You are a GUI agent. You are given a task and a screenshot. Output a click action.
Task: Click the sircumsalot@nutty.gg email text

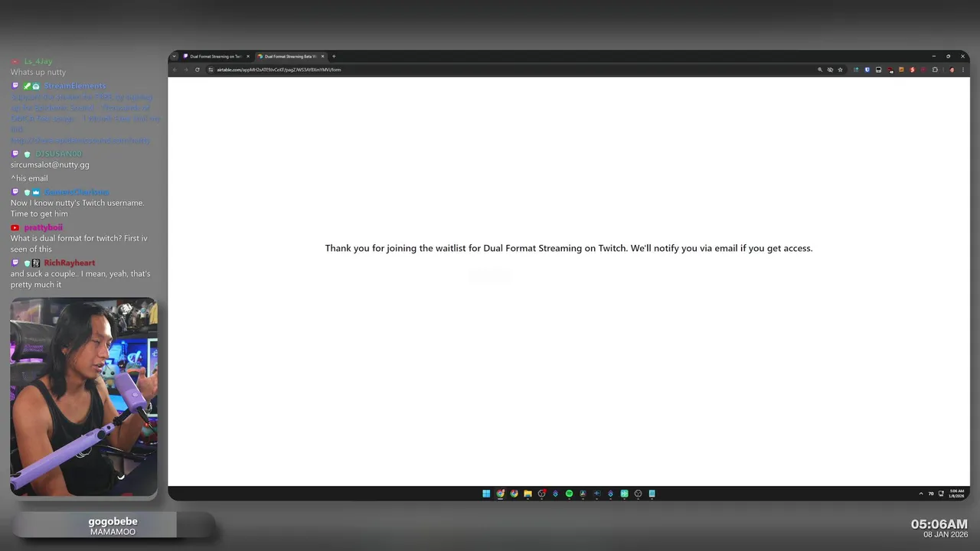tap(50, 165)
